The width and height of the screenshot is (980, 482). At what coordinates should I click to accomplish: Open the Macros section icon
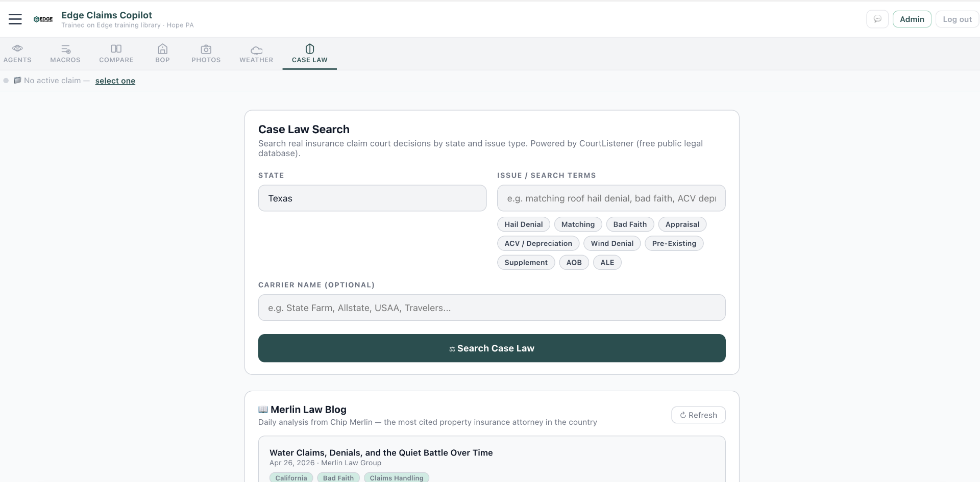[x=65, y=49]
